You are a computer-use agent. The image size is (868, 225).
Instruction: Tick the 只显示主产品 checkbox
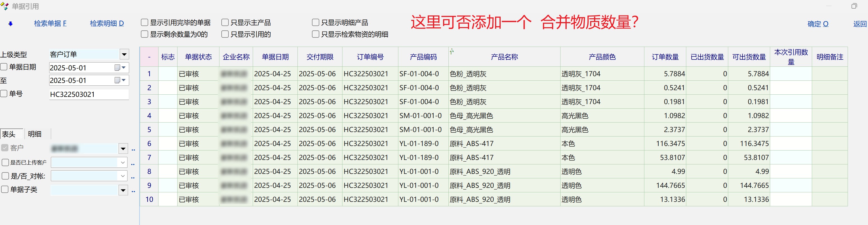(x=225, y=23)
